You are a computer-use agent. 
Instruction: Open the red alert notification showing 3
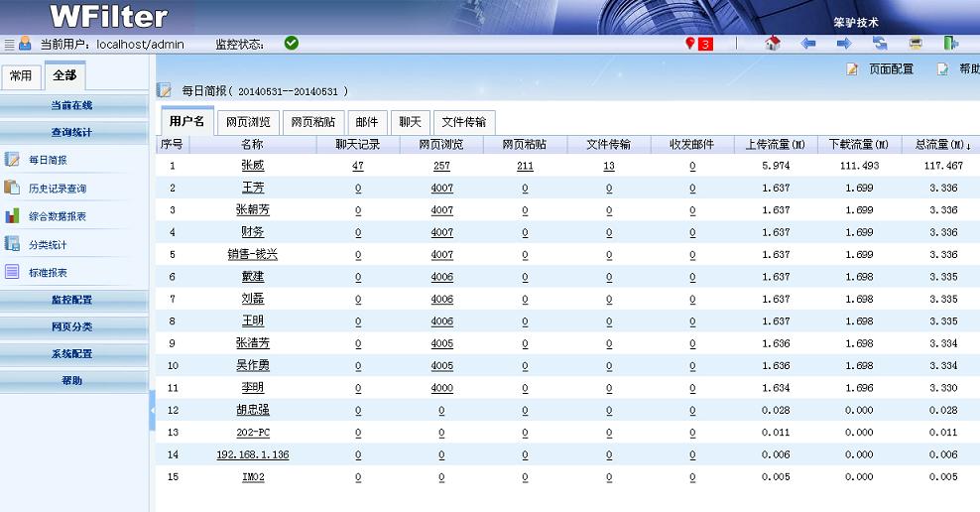click(x=699, y=44)
